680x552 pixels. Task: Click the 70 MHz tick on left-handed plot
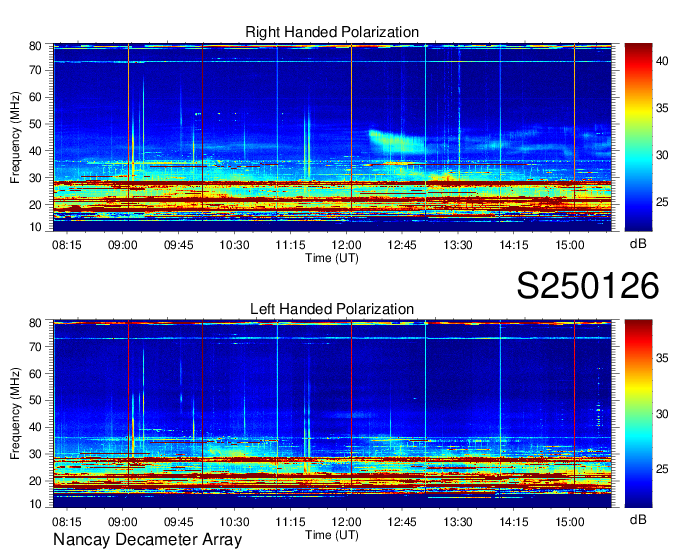(35, 347)
